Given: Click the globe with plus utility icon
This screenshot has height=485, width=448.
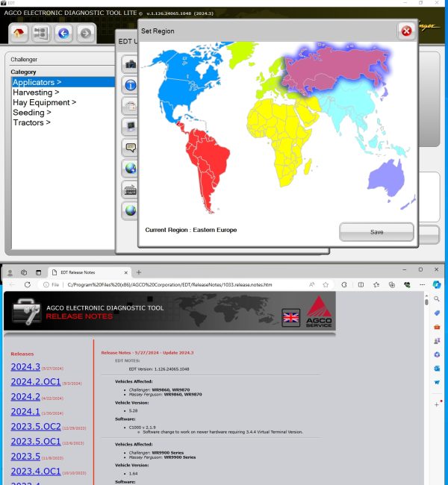Looking at the screenshot, I should click(131, 169).
